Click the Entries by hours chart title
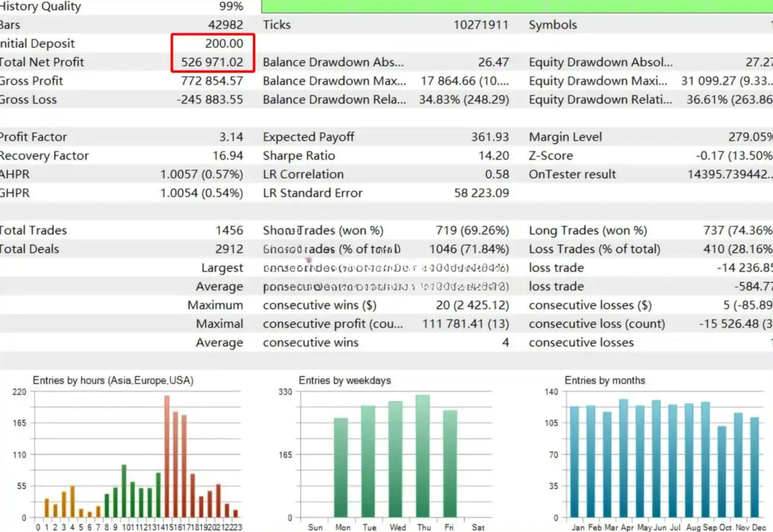 113,381
